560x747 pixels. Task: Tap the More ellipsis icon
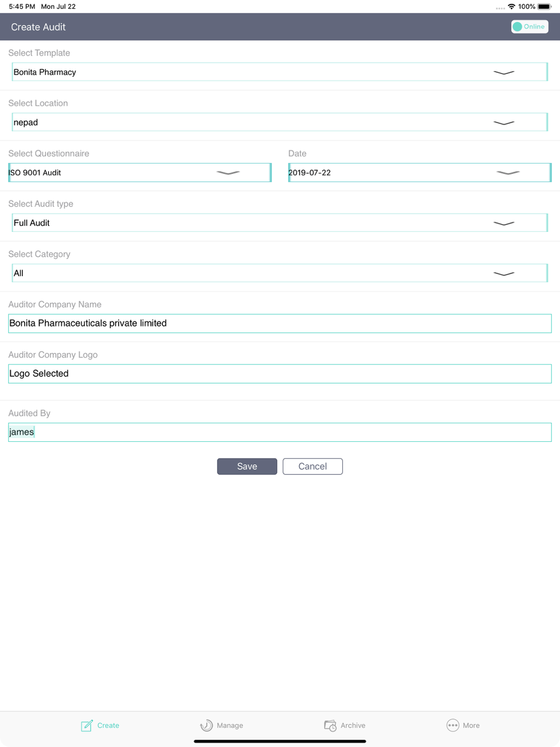coord(452,725)
